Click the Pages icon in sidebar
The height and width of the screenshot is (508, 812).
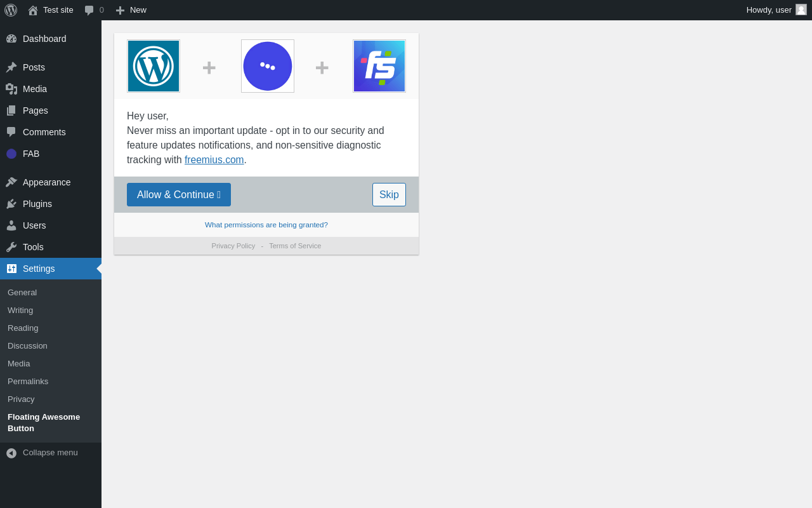point(11,110)
